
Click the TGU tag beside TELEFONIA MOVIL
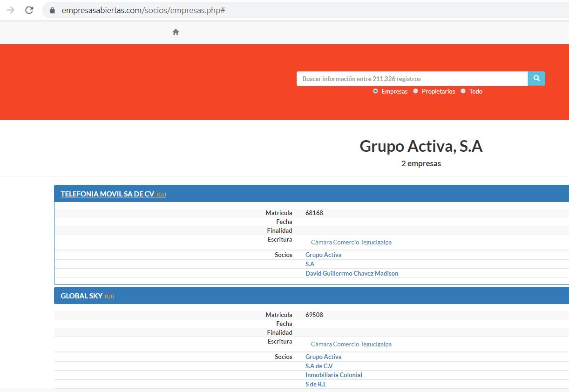tap(161, 195)
